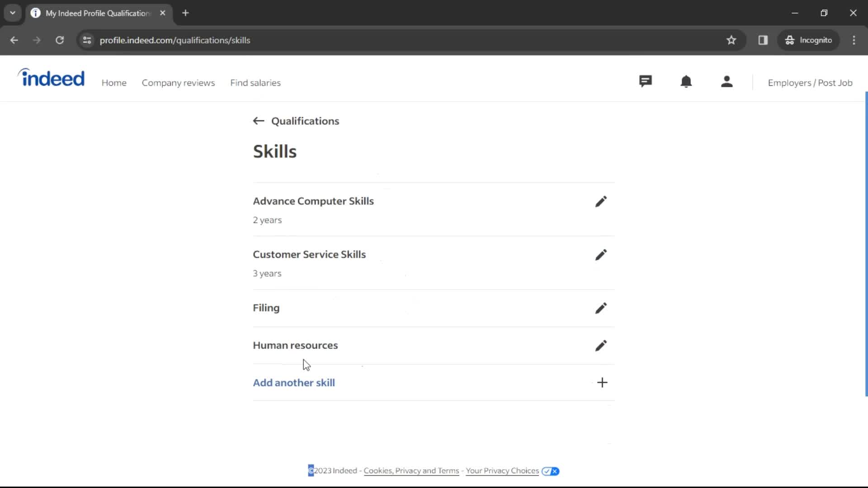Click the Cookies Privacy and Terms link

pos(411,470)
